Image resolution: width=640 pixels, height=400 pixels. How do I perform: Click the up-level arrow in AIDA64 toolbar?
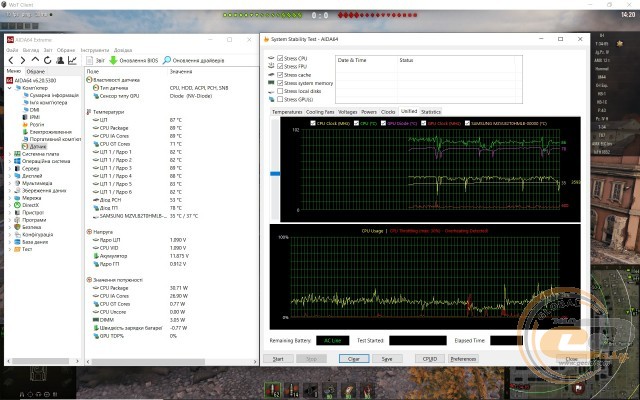tap(36, 60)
